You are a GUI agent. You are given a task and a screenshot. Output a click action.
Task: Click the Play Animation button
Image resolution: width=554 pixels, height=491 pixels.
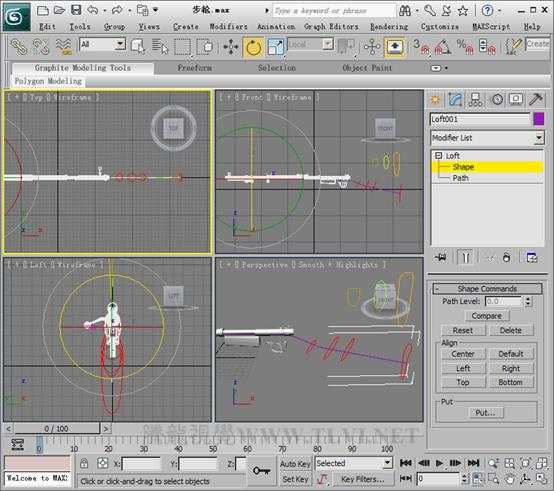pyautogui.click(x=439, y=463)
